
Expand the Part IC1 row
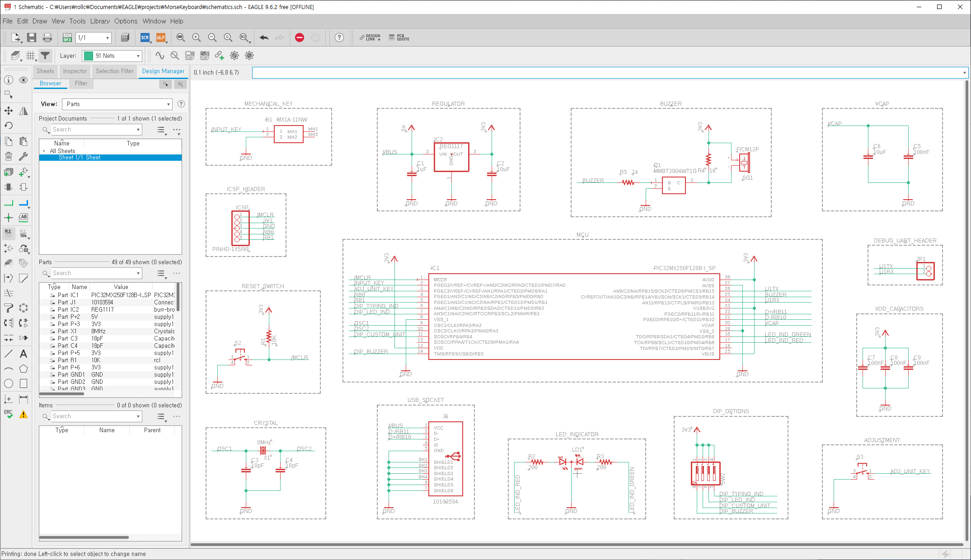[52, 295]
